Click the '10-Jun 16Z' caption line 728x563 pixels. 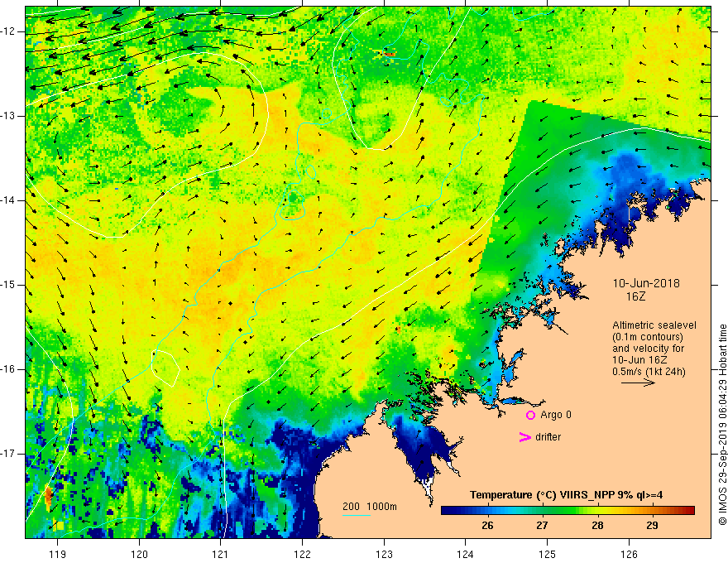point(639,360)
